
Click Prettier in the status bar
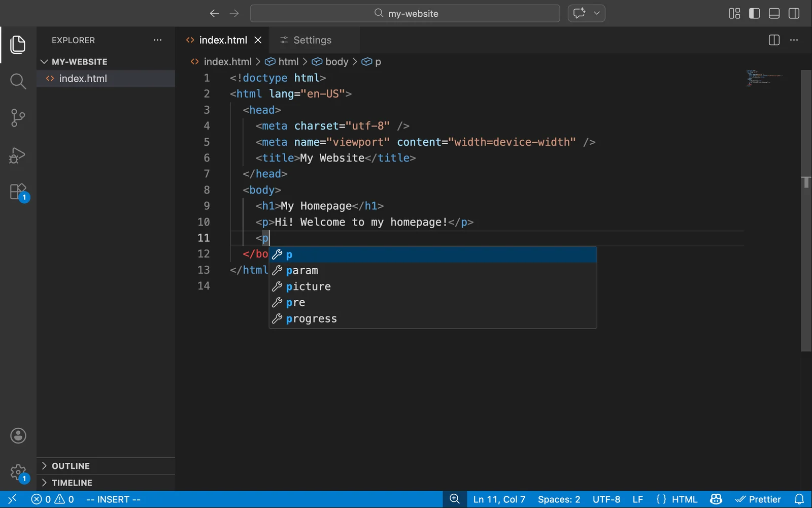click(758, 499)
